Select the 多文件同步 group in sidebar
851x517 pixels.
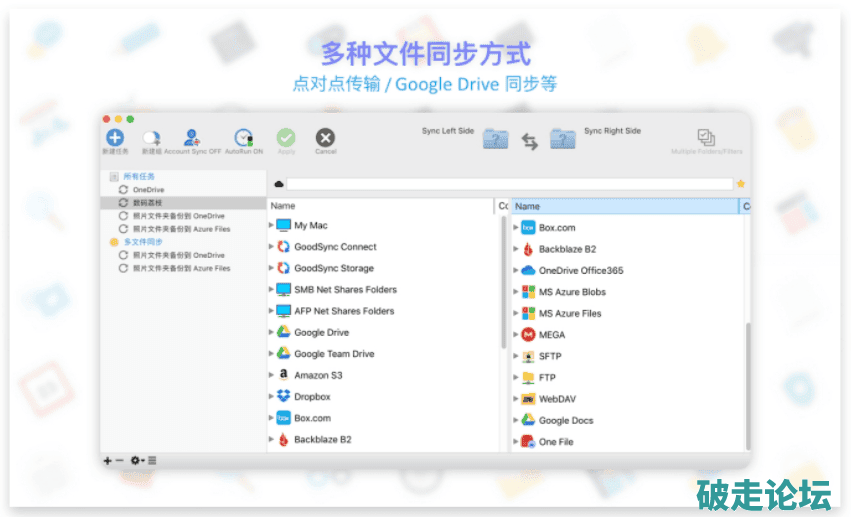click(143, 242)
